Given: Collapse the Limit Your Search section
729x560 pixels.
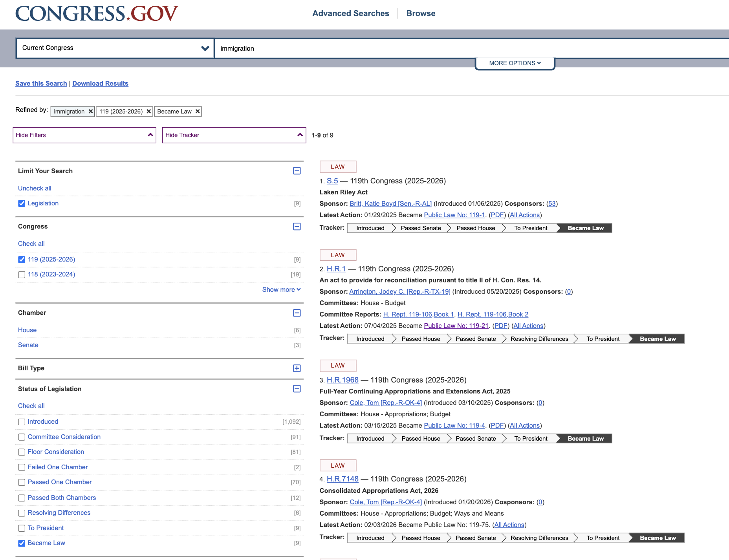Looking at the screenshot, I should 297,171.
